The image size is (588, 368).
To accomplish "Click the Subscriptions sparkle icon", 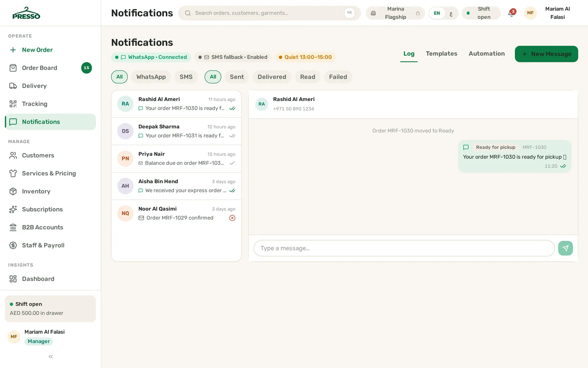I will 13,209.
